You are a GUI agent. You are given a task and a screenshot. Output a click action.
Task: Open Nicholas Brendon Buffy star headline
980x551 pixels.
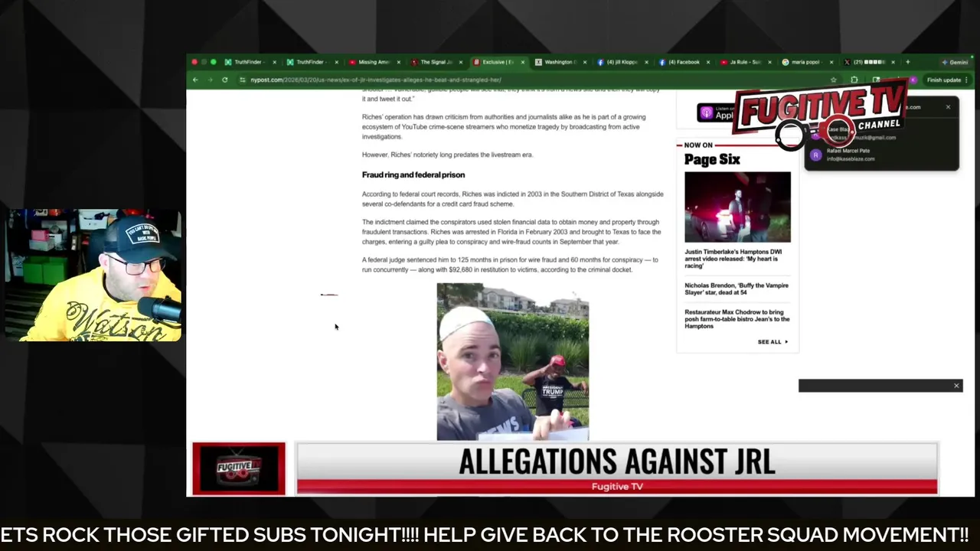click(x=736, y=289)
